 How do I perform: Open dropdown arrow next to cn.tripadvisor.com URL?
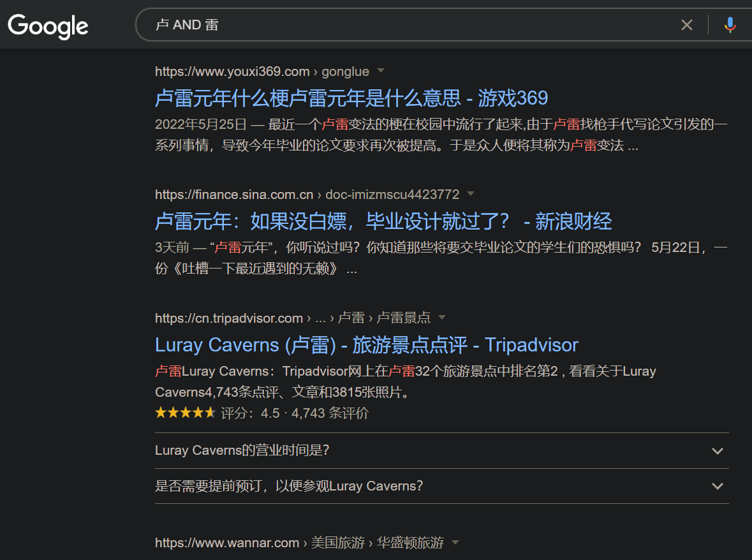(x=442, y=318)
